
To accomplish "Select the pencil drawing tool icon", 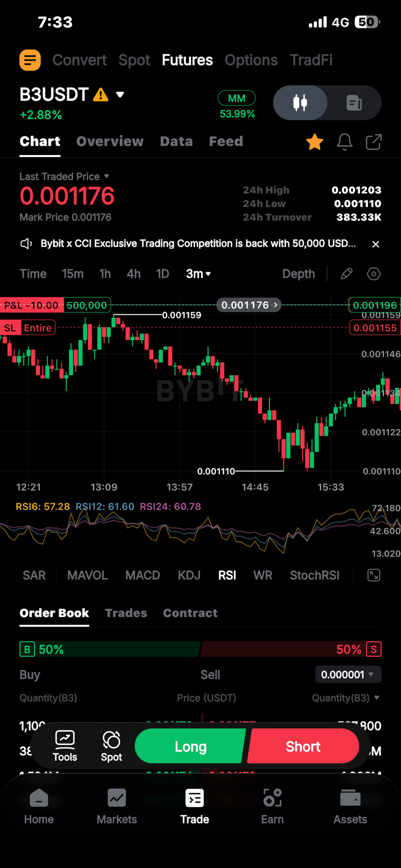I will point(346,274).
